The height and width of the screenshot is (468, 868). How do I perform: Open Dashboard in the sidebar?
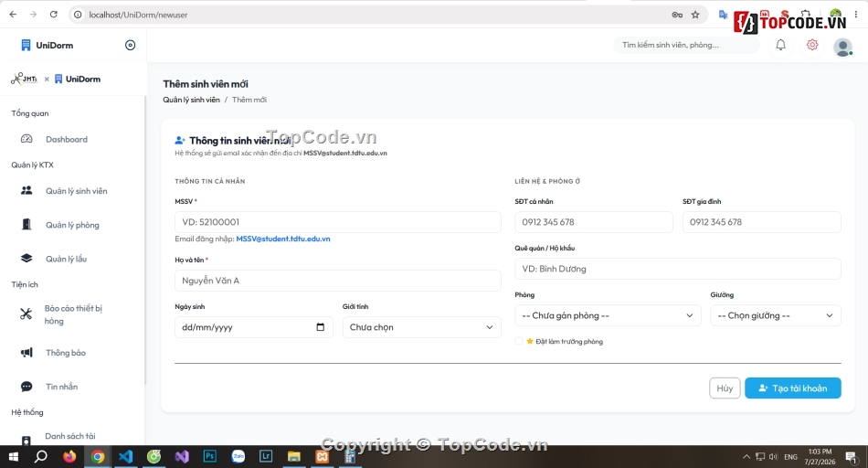click(x=67, y=139)
